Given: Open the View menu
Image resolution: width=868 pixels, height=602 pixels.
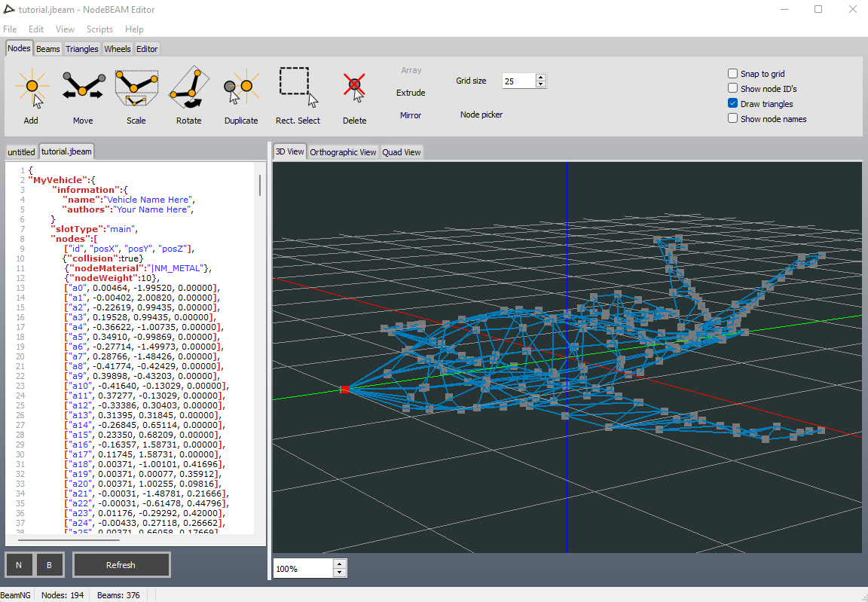Looking at the screenshot, I should [65, 29].
